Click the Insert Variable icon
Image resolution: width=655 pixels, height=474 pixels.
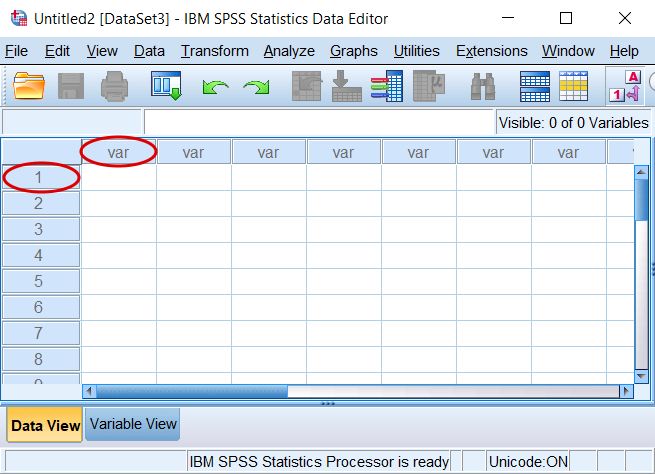(x=574, y=86)
